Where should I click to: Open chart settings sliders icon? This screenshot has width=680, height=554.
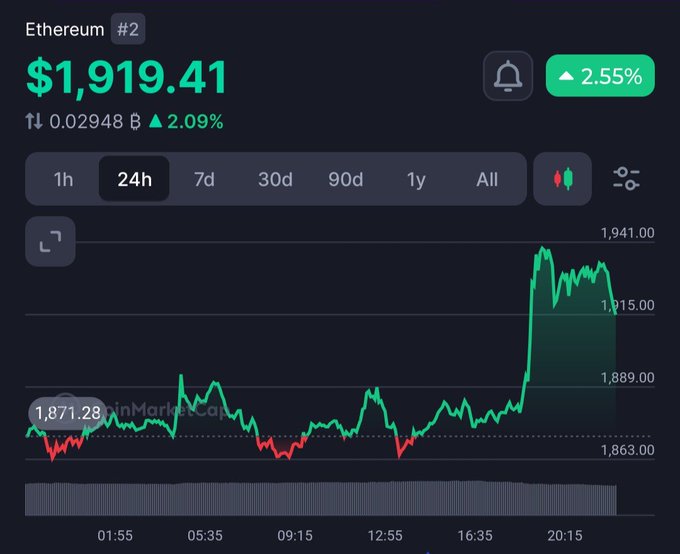pyautogui.click(x=626, y=179)
